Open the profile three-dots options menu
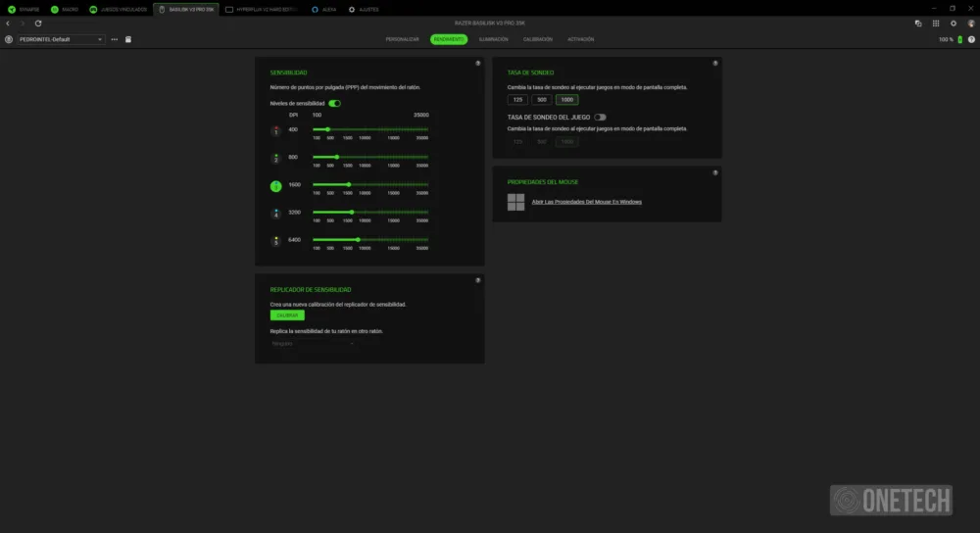980x533 pixels. (x=115, y=39)
